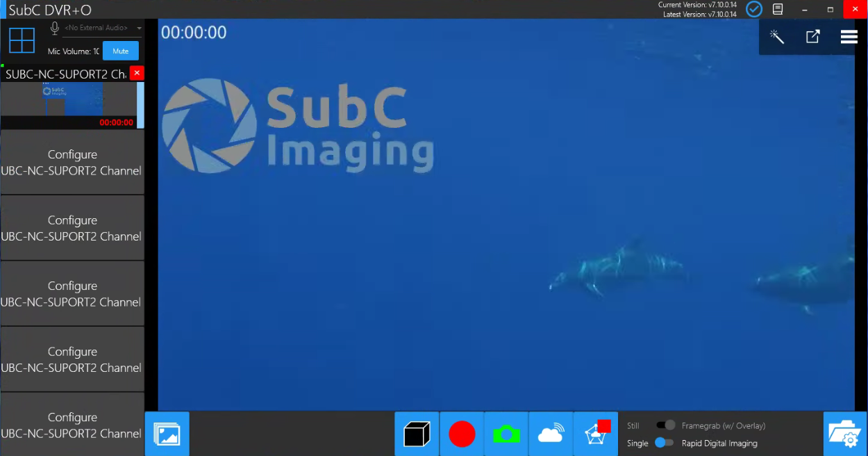Click the microphone audio icon
Screen dimensions: 868x456
55,28
